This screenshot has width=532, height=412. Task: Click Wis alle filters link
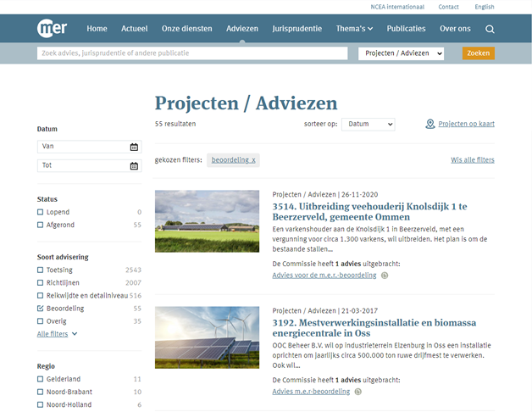click(x=473, y=160)
